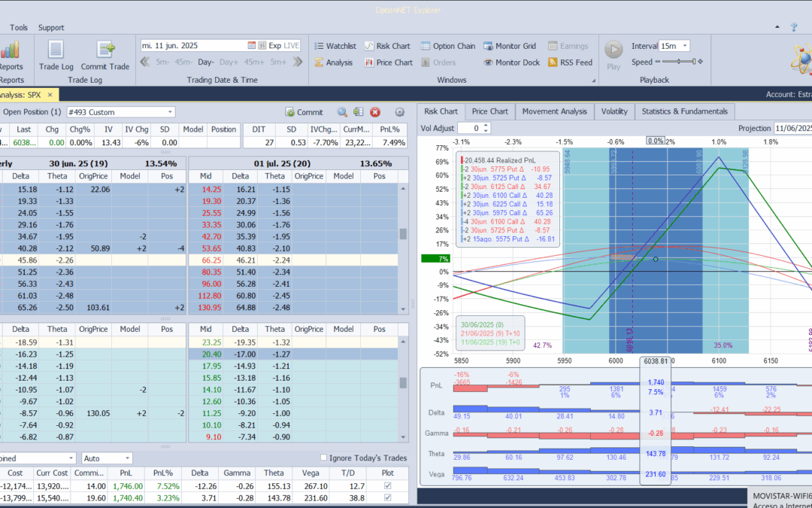
Task: Click the help question mark icon
Action: point(794,27)
